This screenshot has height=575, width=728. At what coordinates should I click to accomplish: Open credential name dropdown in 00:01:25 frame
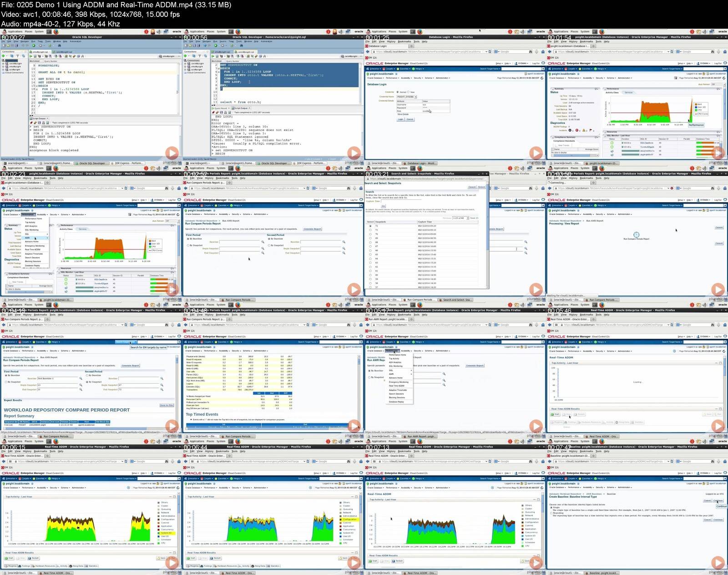point(406,97)
